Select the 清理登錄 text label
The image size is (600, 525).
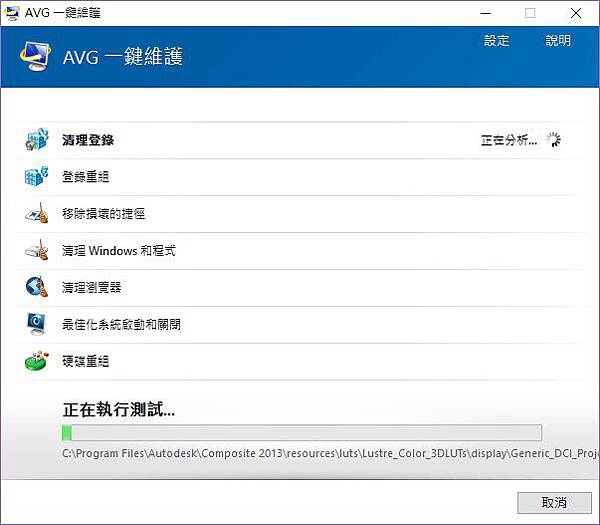pyautogui.click(x=88, y=140)
